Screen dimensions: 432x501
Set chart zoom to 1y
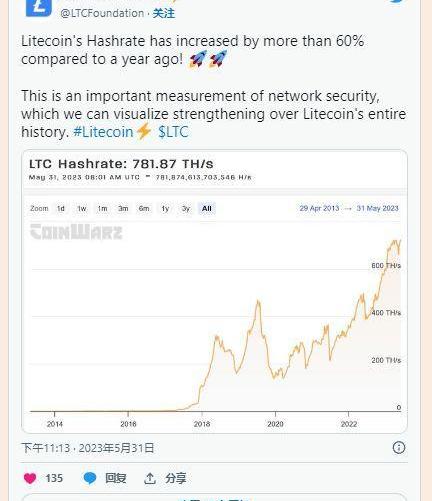165,209
